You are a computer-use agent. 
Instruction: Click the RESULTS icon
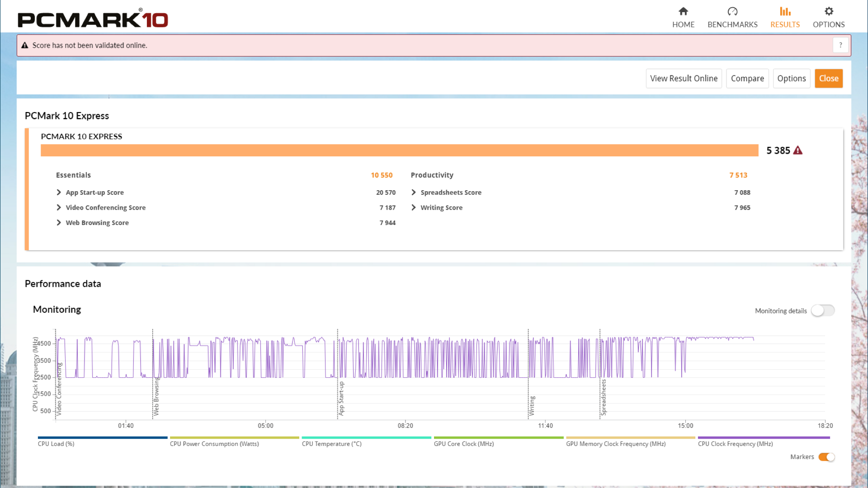(785, 11)
